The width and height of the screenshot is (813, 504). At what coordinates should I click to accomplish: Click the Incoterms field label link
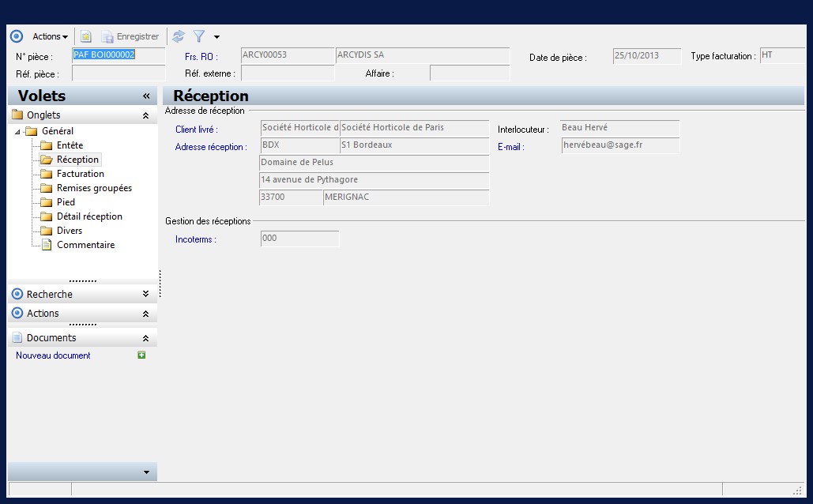(195, 239)
